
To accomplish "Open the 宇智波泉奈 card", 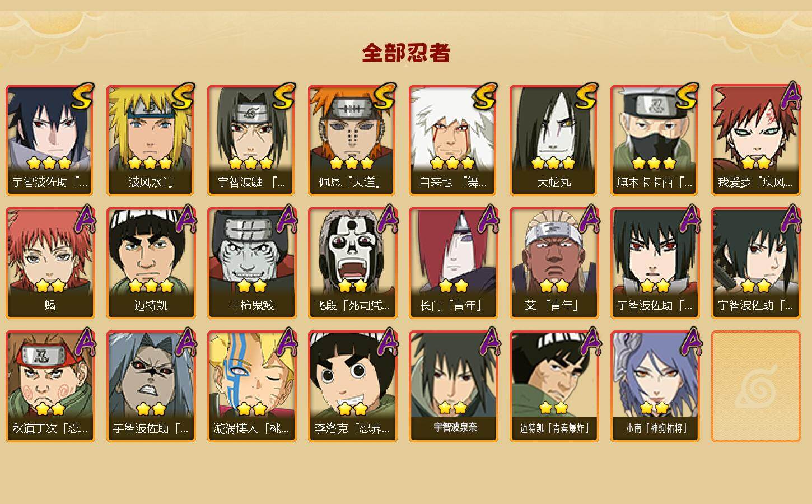I will [x=453, y=386].
